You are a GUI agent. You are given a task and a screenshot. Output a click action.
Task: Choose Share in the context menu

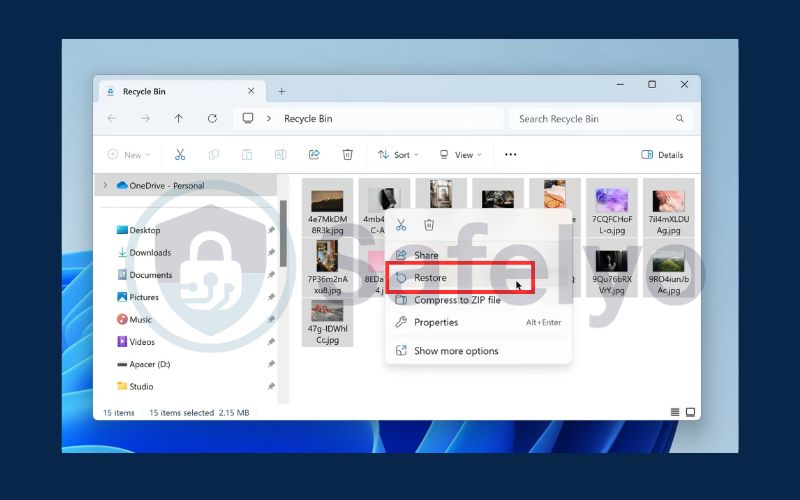(x=479, y=255)
